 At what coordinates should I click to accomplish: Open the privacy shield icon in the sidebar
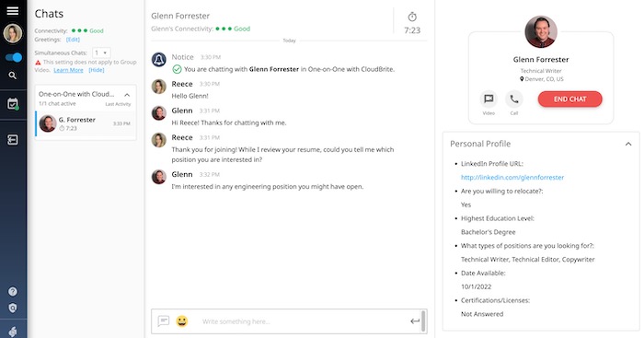pyautogui.click(x=13, y=309)
